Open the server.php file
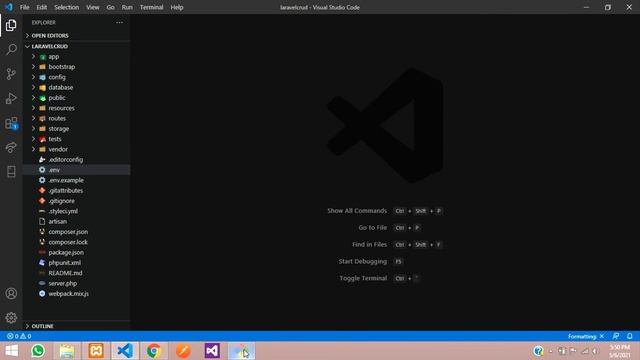 click(x=76, y=283)
